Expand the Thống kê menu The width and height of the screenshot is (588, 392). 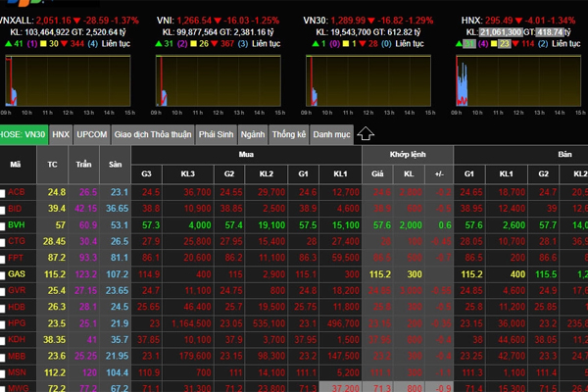(289, 133)
